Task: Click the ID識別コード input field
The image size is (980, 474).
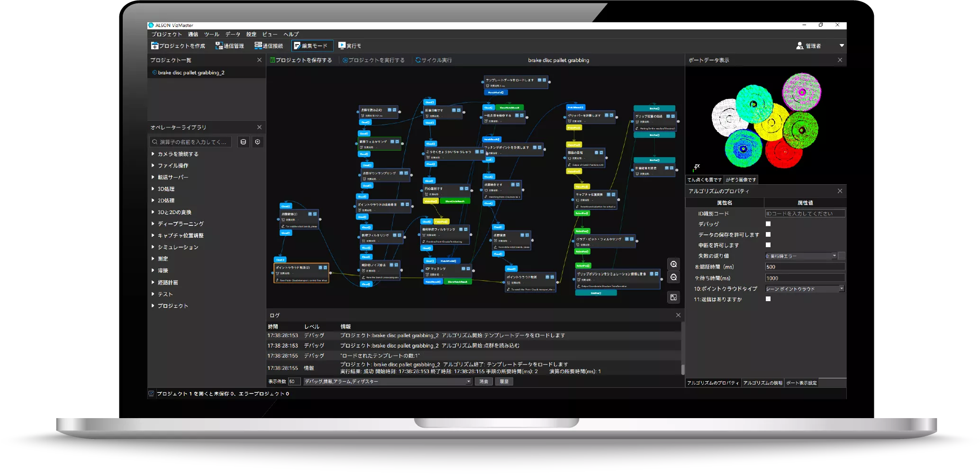Action: click(x=805, y=214)
